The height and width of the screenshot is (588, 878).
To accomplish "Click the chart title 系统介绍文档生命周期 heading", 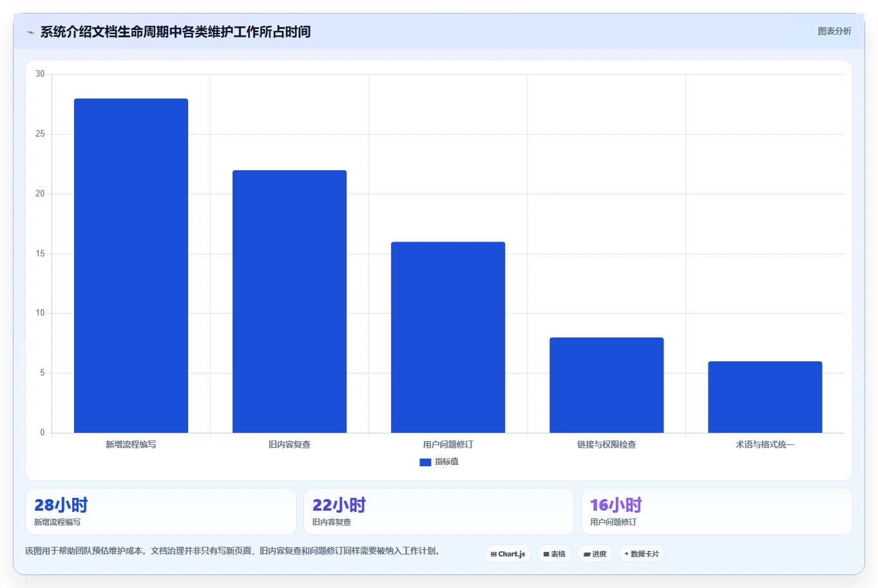I will click(175, 32).
